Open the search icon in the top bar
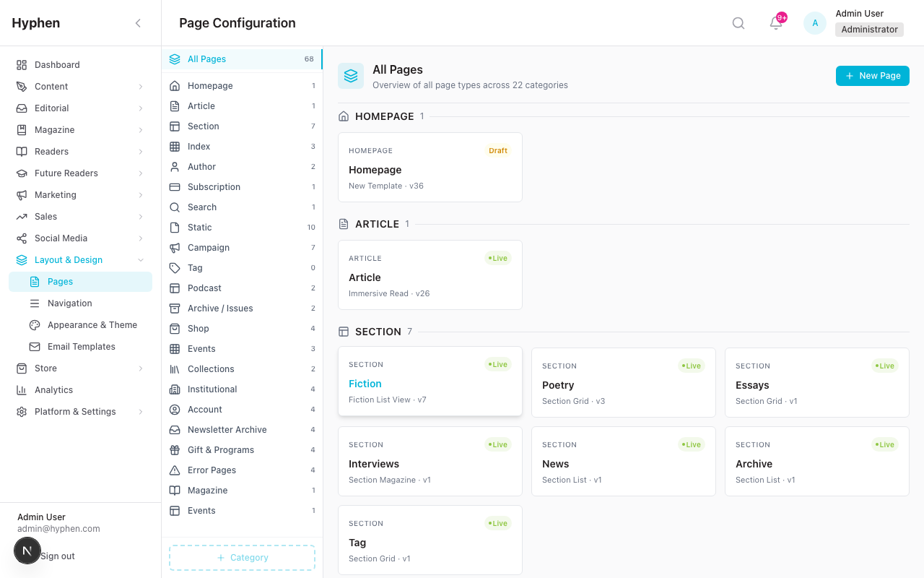This screenshot has width=924, height=578. pos(738,22)
